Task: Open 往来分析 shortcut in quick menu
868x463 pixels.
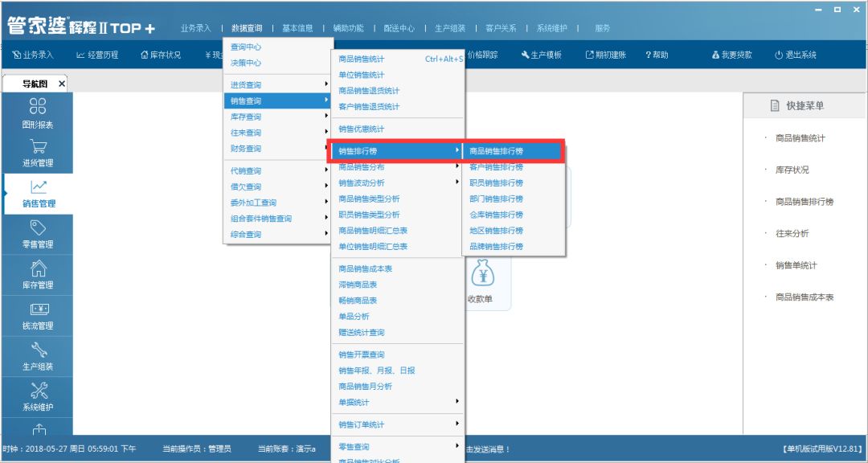Action: pyautogui.click(x=792, y=233)
